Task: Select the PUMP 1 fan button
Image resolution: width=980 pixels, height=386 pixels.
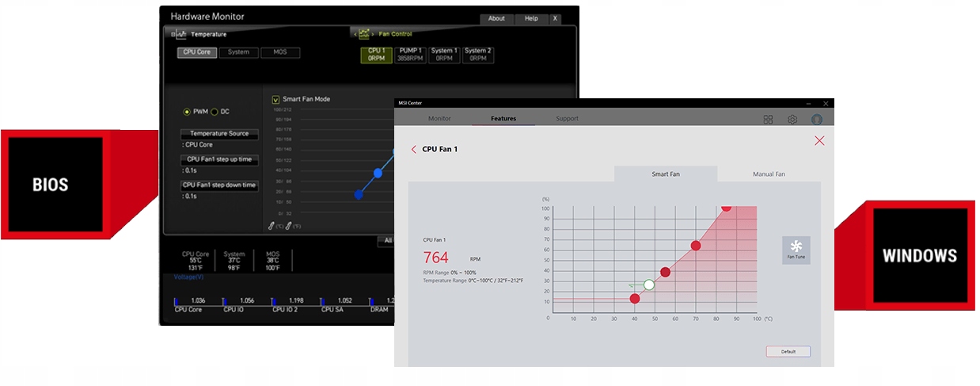Action: 411,55
